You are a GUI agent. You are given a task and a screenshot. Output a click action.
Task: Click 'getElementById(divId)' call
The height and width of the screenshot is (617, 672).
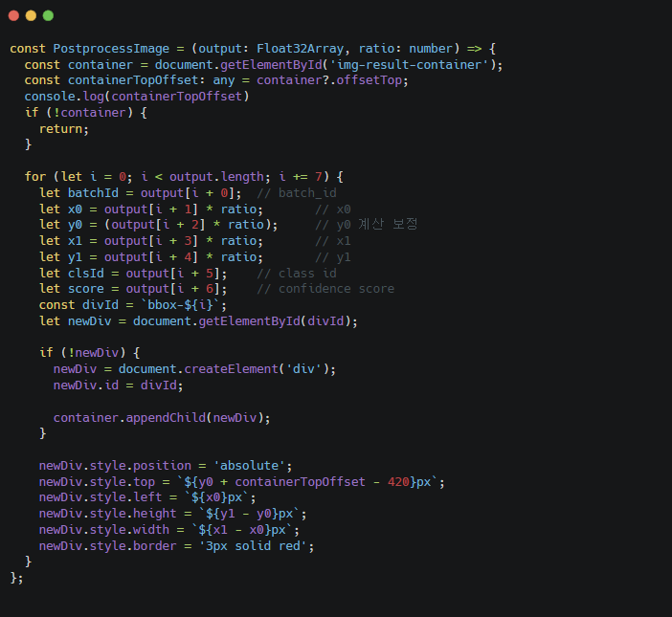tap(275, 321)
